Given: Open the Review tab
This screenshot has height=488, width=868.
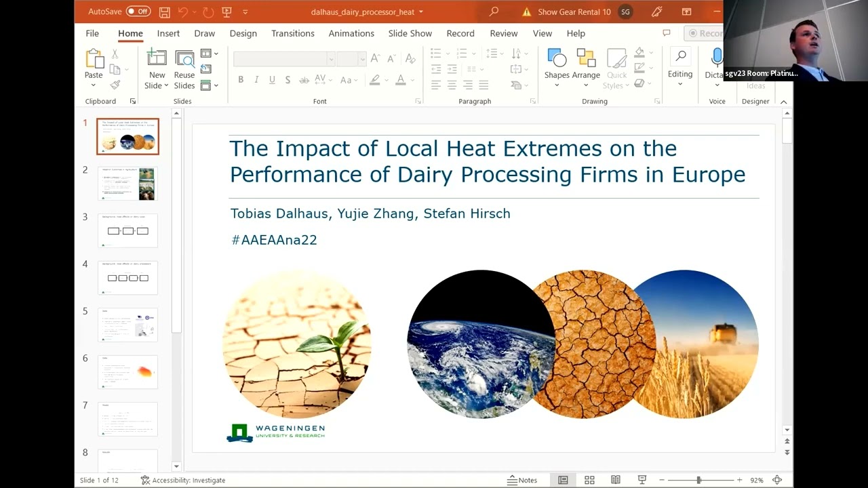Looking at the screenshot, I should (x=504, y=33).
